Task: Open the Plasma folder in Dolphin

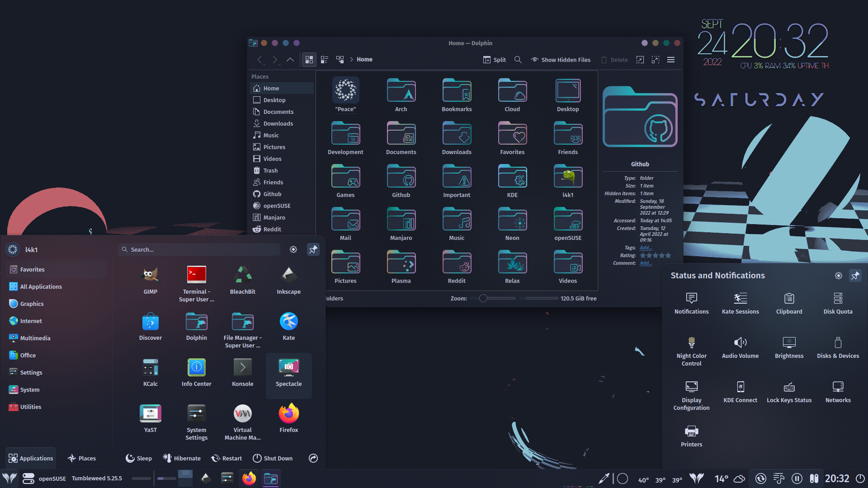Action: click(401, 267)
